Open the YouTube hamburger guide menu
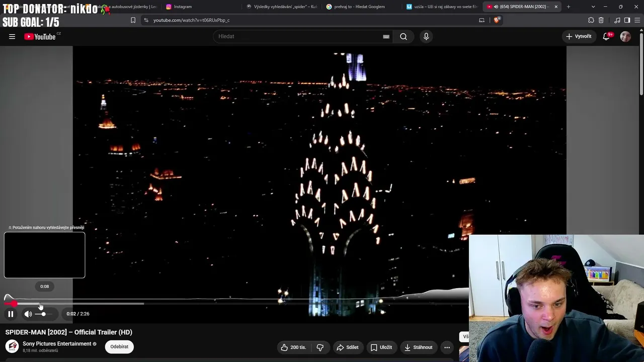 [x=12, y=36]
